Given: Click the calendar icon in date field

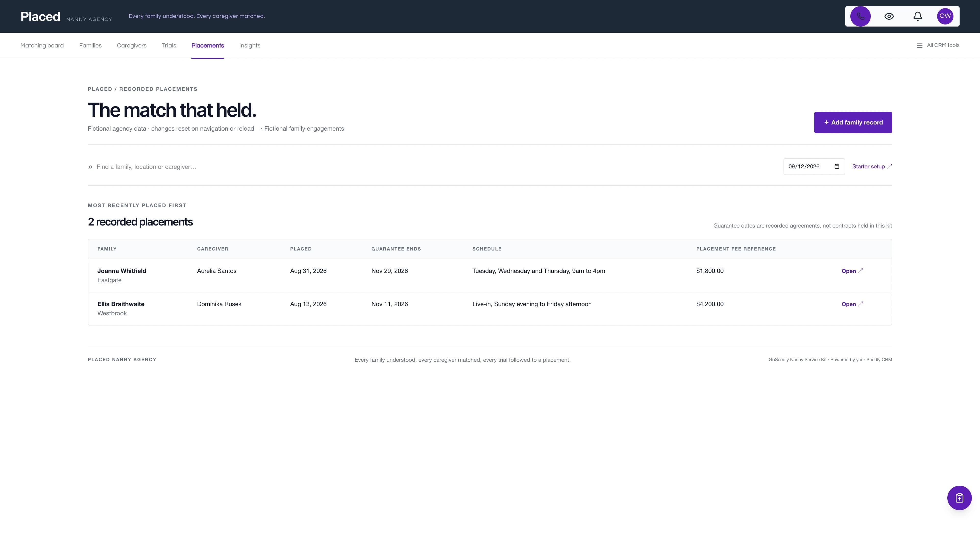Looking at the screenshot, I should (837, 167).
